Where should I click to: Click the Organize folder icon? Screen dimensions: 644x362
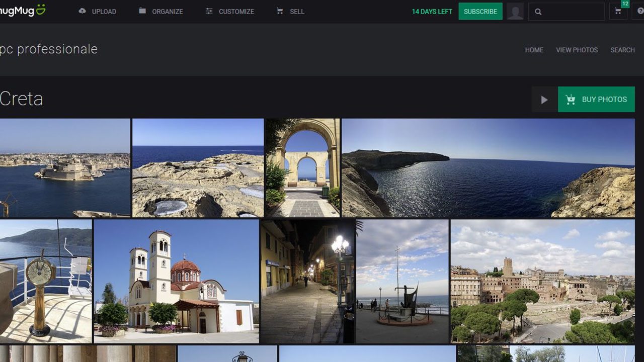142,11
